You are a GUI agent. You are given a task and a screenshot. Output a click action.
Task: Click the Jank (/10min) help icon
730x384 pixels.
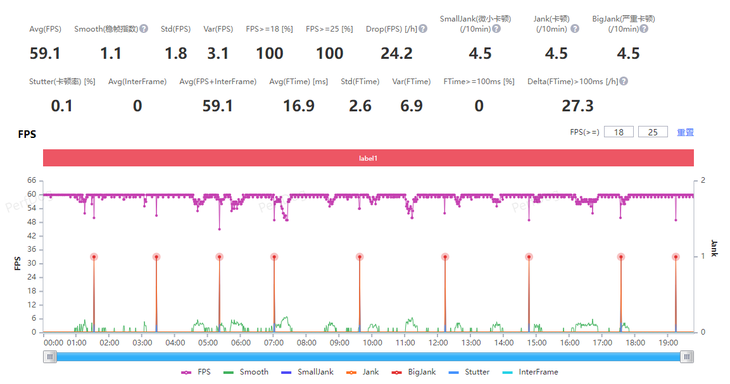pos(575,29)
